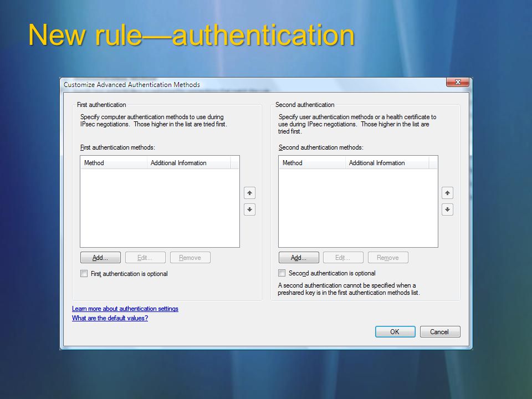This screenshot has height=399, width=532.
Task: Open What are the default values link
Action: (110, 318)
